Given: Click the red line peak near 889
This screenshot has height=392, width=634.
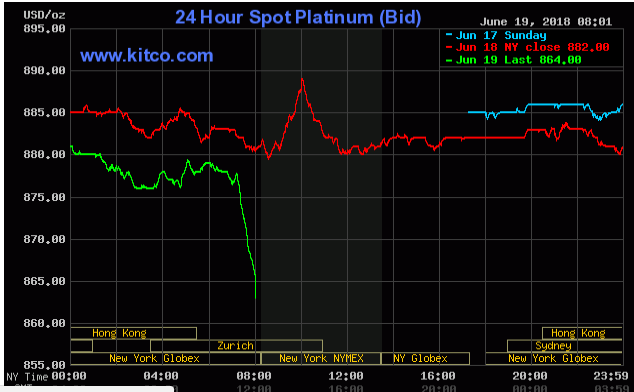Looking at the screenshot, I should pyautogui.click(x=302, y=79).
